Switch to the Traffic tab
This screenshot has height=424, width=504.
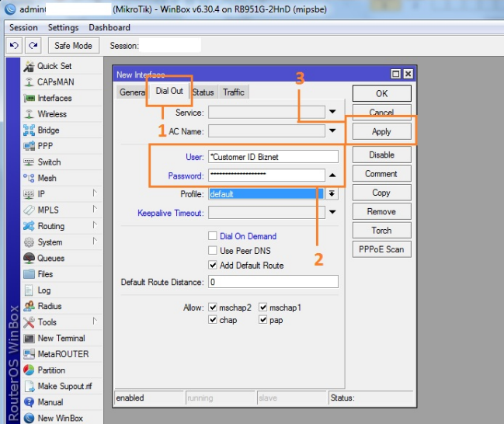pos(234,92)
